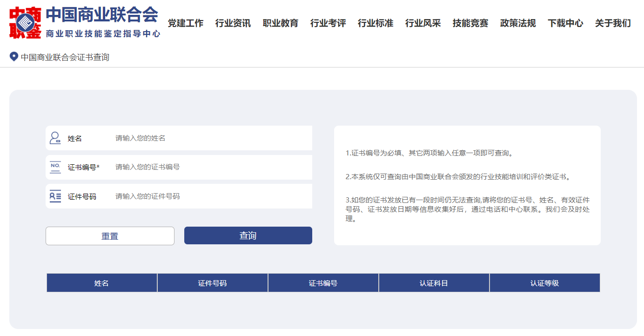Screen dimensions: 644x336
Task: Open the 党建工作 menu
Action: pos(186,23)
